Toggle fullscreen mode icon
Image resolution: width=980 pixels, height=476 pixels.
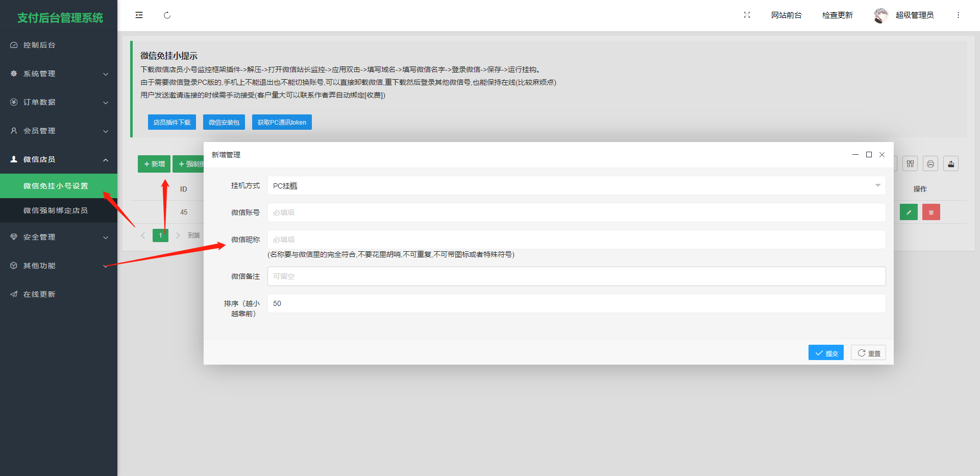747,15
